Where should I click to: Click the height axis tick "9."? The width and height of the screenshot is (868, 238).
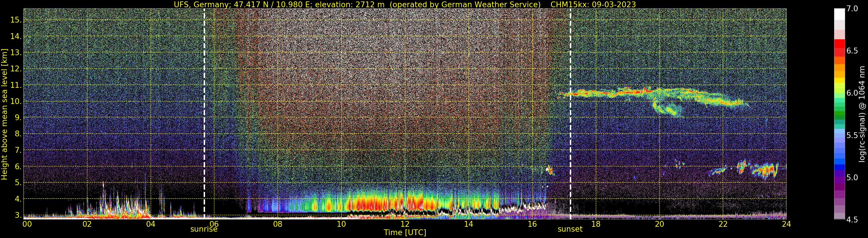(18, 118)
